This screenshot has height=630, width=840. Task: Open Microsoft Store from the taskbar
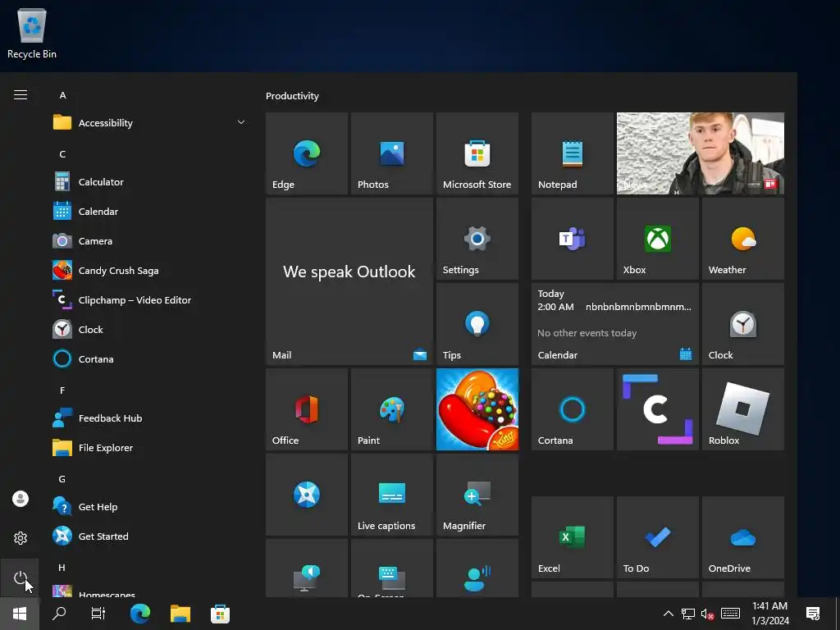click(220, 614)
